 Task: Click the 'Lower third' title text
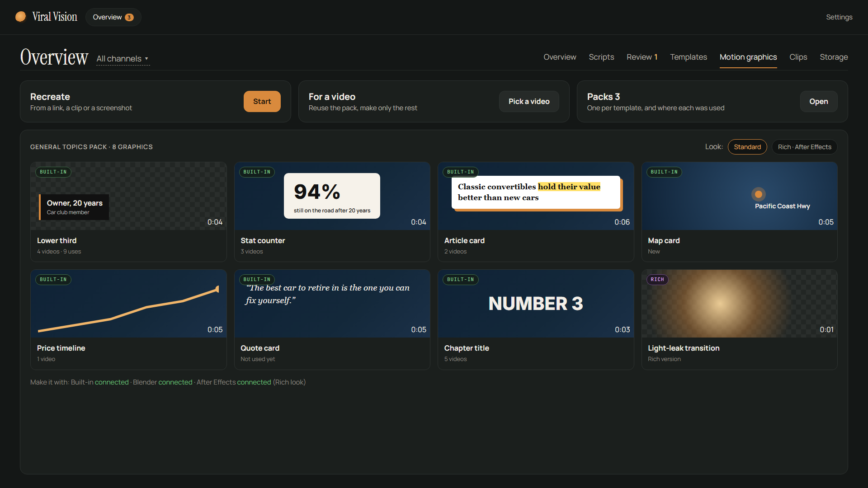tap(57, 240)
